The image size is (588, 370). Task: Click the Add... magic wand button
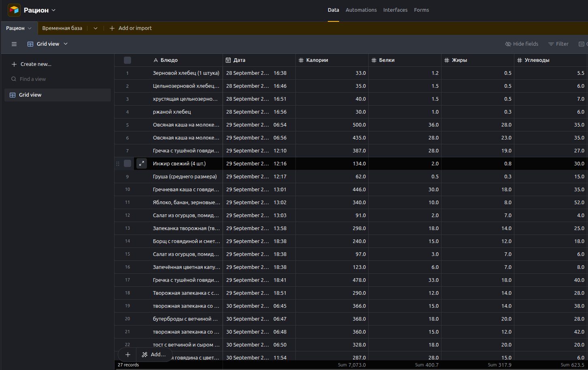[154, 355]
